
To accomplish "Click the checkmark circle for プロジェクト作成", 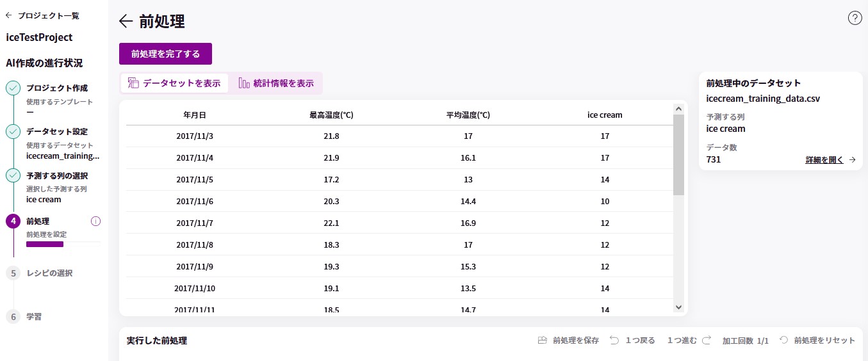I will click(x=13, y=88).
